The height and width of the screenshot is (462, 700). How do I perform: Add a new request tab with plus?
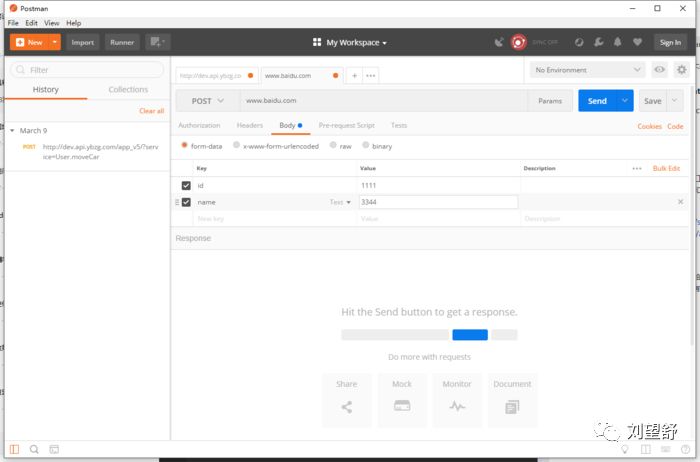click(354, 76)
